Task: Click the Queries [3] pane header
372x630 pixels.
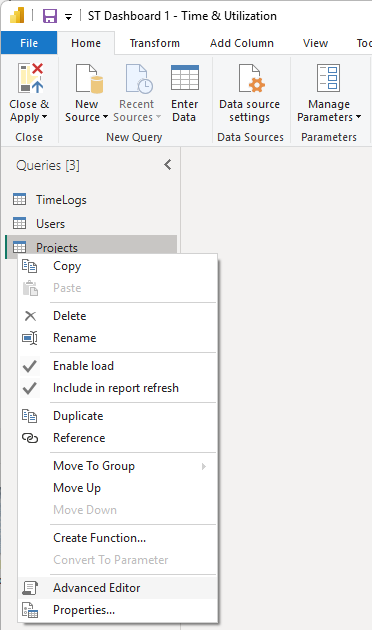Action: pos(48,165)
